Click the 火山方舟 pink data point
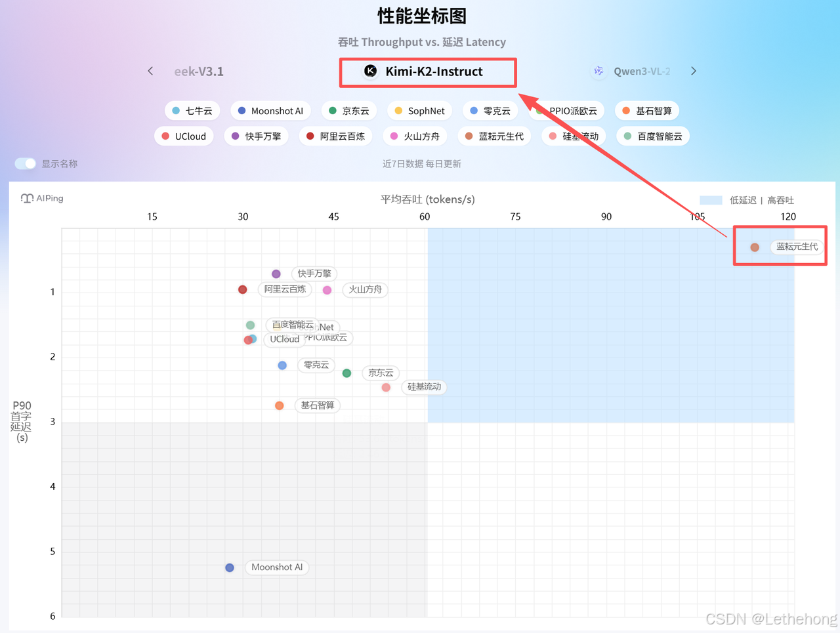This screenshot has width=840, height=633. (327, 290)
